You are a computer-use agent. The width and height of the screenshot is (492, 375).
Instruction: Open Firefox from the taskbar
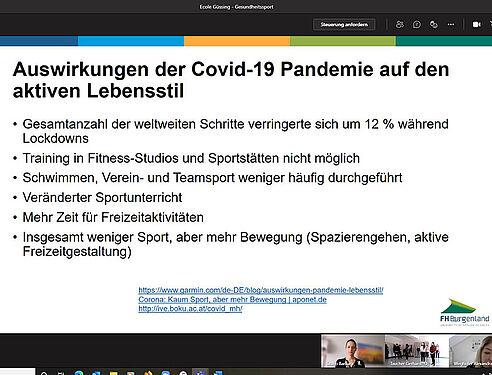coord(148,373)
